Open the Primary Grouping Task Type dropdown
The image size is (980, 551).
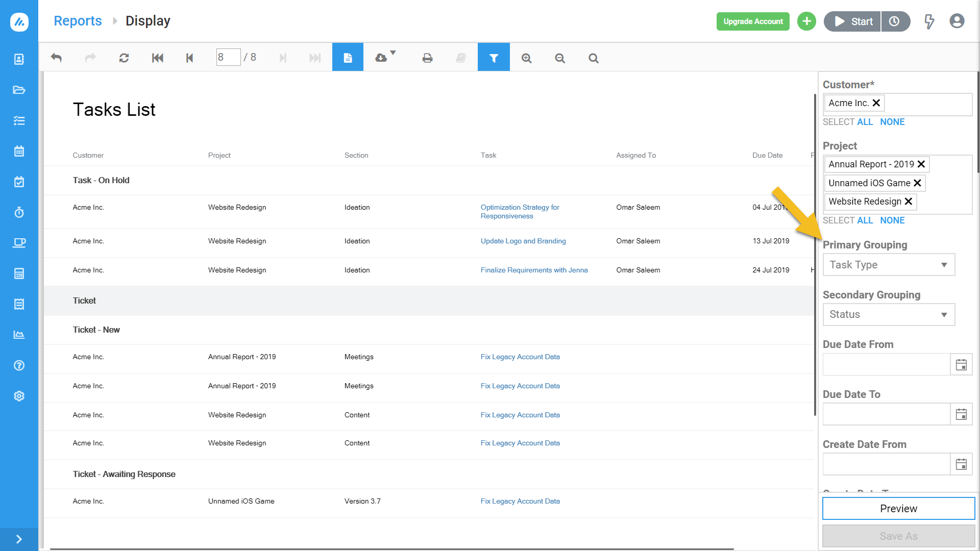[888, 264]
